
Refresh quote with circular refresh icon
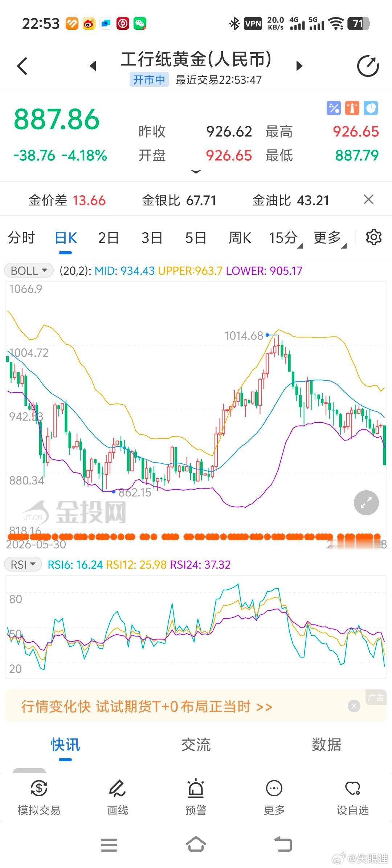tap(368, 66)
